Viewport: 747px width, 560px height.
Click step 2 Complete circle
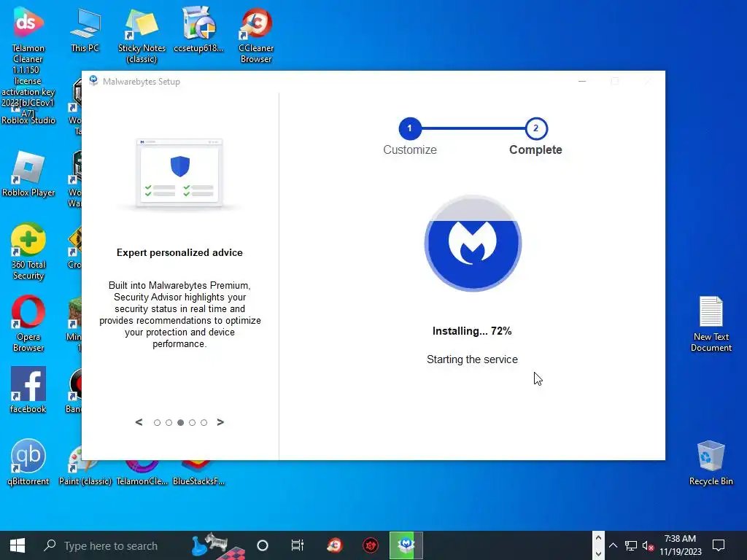[536, 128]
